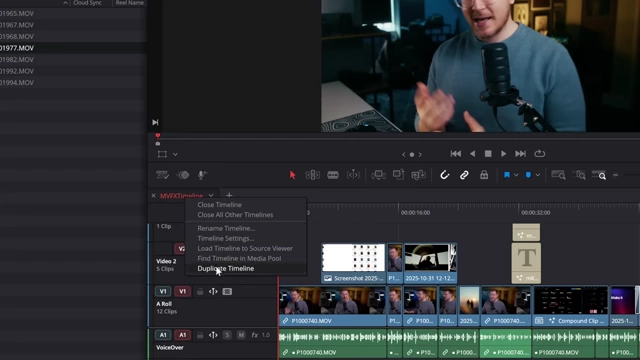Click the blue Flag clip icon
The height and width of the screenshot is (360, 640).
(x=507, y=175)
